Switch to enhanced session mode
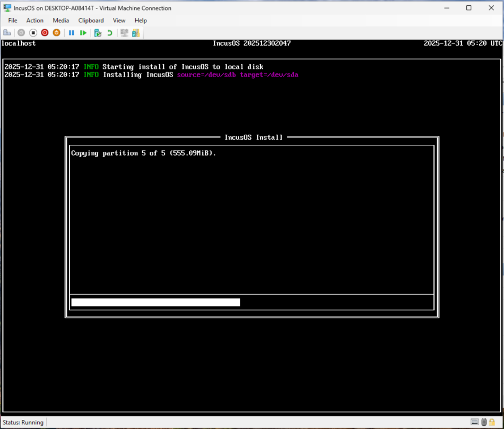This screenshot has height=429, width=504. (124, 32)
